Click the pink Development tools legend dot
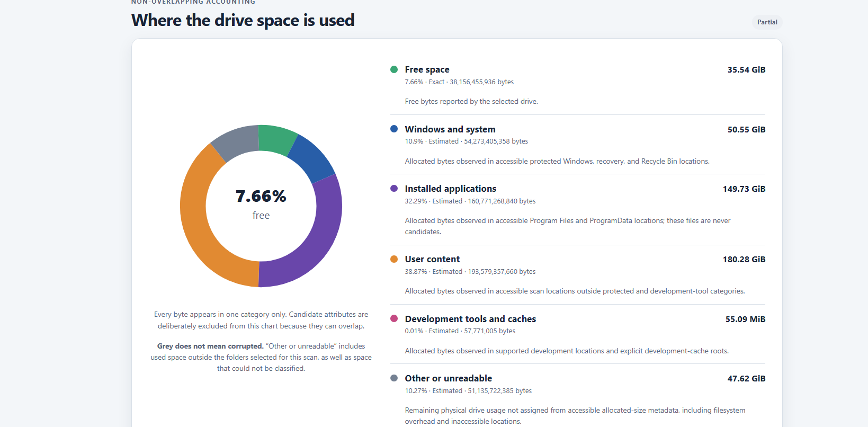Viewport: 868px width, 427px height. (x=394, y=318)
